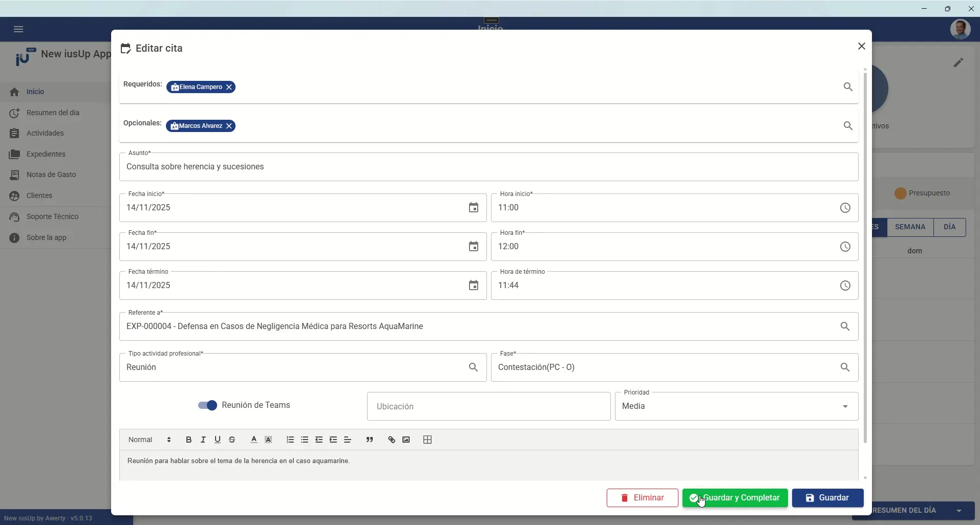The width and height of the screenshot is (980, 525).
Task: Switch calendar to SEMANA view
Action: [x=910, y=227]
